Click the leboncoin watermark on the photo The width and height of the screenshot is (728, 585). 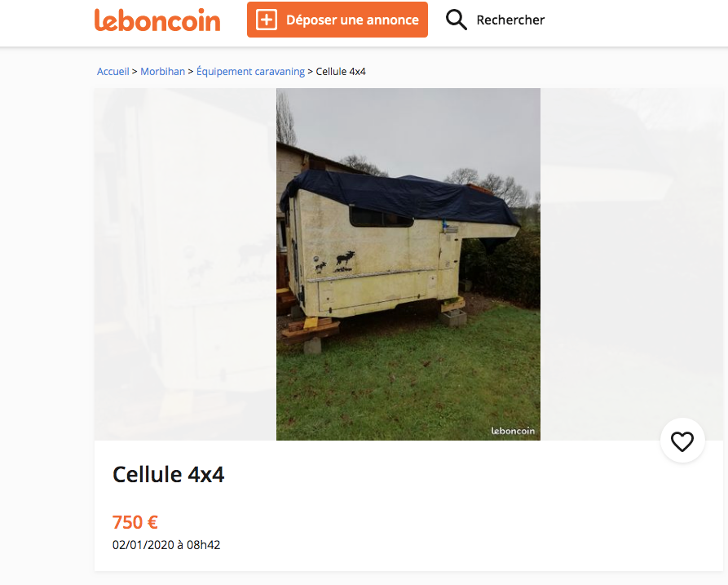tap(513, 431)
